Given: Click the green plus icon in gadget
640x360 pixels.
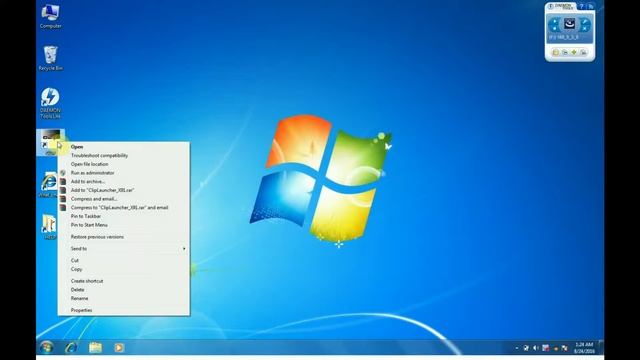Looking at the screenshot, I should click(x=574, y=52).
